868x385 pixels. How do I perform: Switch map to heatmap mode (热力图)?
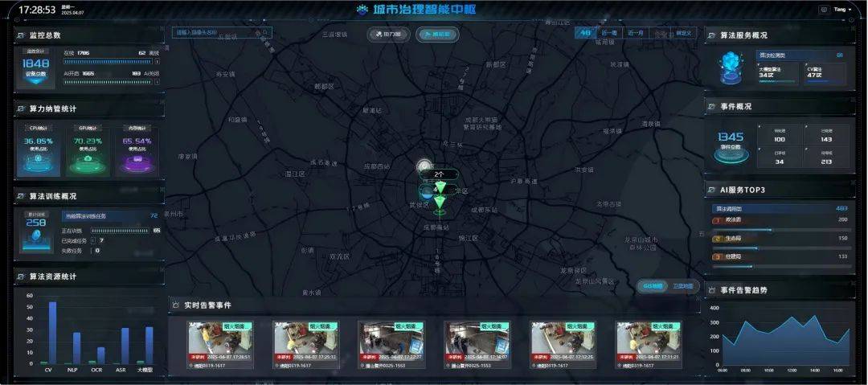389,35
